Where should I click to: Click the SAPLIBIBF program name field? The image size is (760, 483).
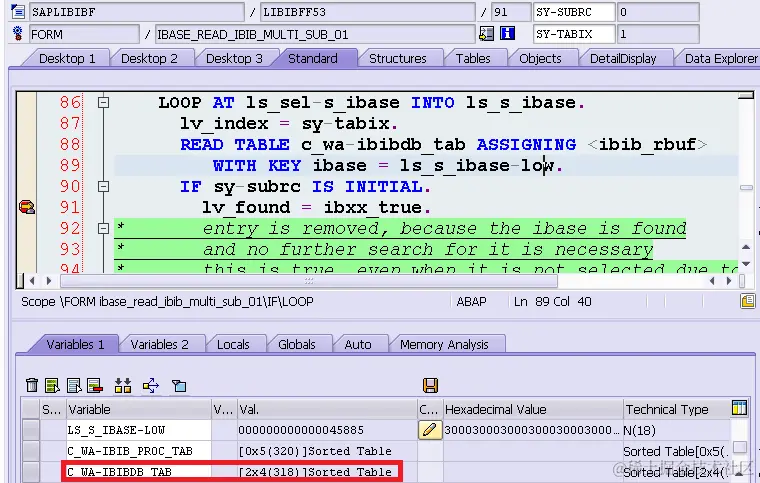point(136,12)
